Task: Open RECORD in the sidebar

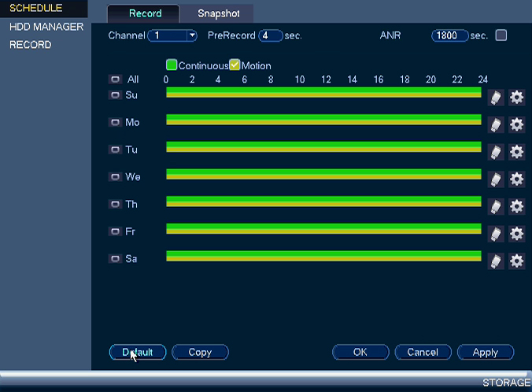Action: click(x=31, y=45)
